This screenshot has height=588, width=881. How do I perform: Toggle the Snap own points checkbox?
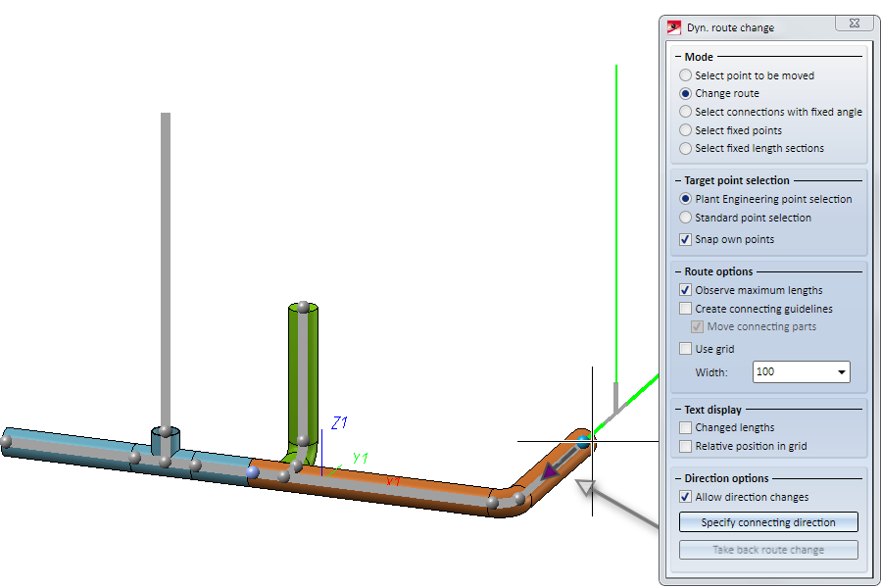[x=685, y=239]
